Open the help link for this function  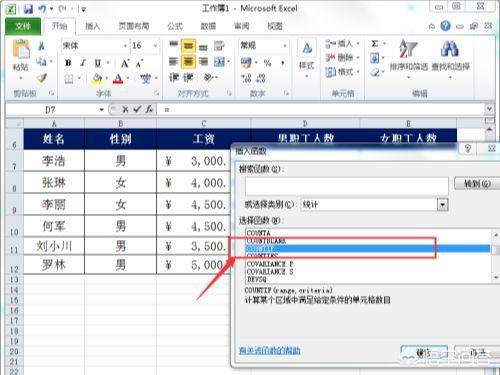tap(270, 350)
